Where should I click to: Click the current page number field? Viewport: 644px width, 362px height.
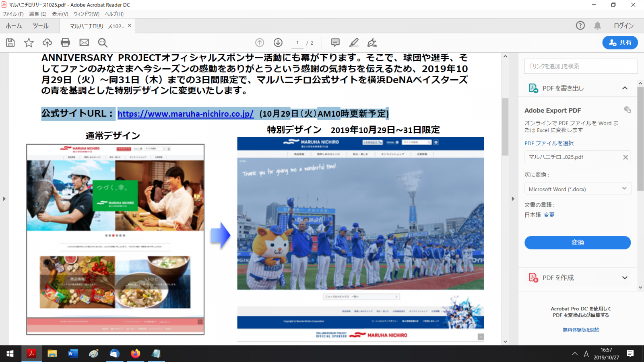click(x=297, y=43)
